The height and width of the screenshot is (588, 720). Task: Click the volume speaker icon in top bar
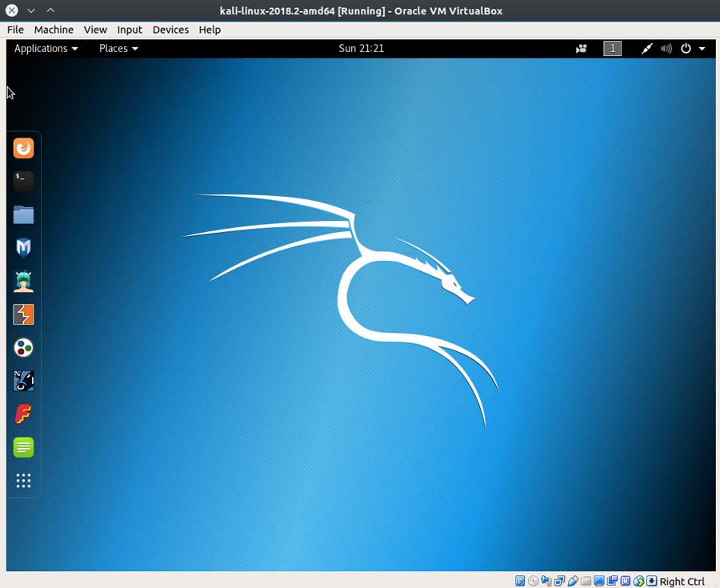(x=666, y=49)
